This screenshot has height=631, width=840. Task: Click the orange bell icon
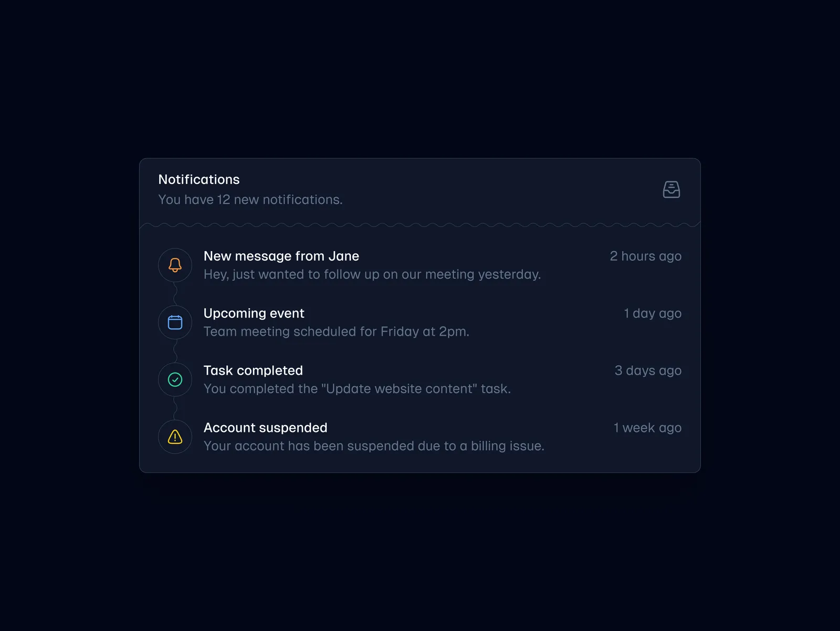point(175,265)
